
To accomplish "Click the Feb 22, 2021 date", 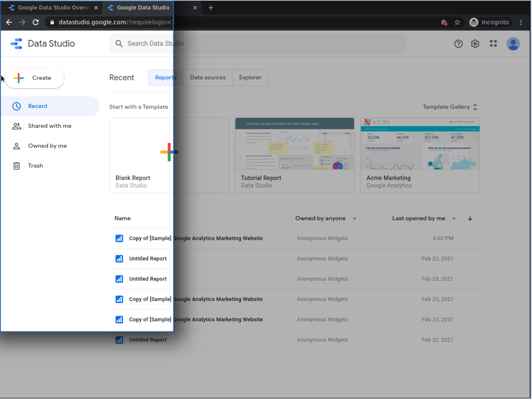I will click(437, 340).
